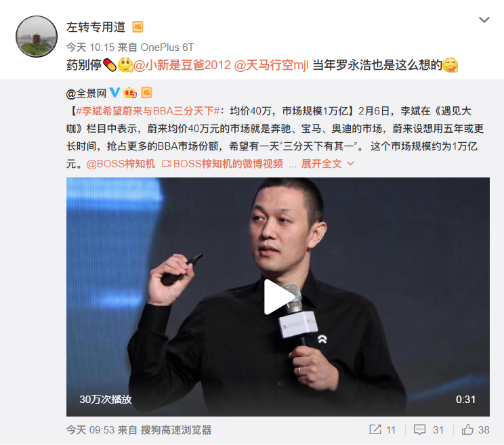
Task: Open 左转专用道 username link
Action: click(x=96, y=27)
